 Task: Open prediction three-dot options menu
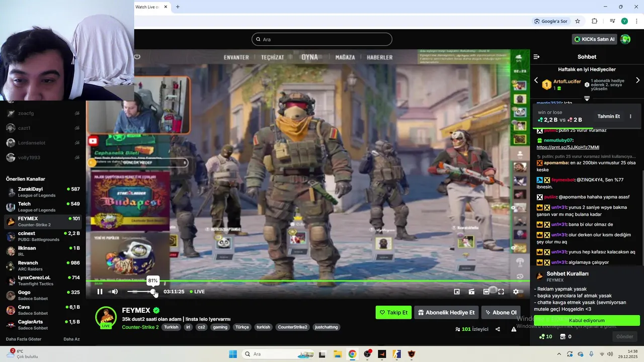(630, 116)
